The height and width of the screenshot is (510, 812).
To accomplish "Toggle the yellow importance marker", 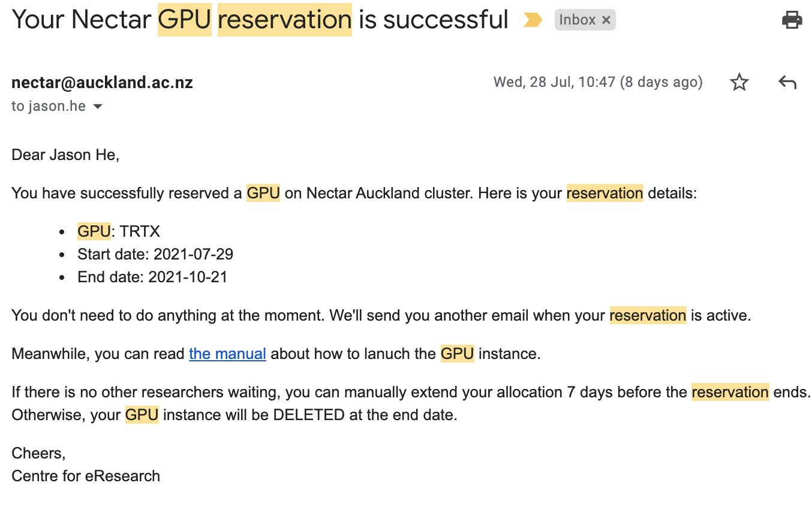I will [533, 20].
